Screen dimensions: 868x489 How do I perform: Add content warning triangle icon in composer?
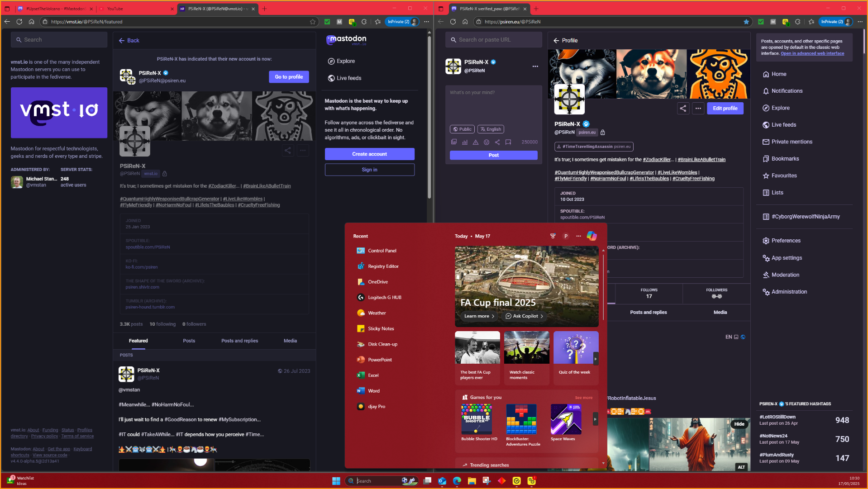(476, 142)
